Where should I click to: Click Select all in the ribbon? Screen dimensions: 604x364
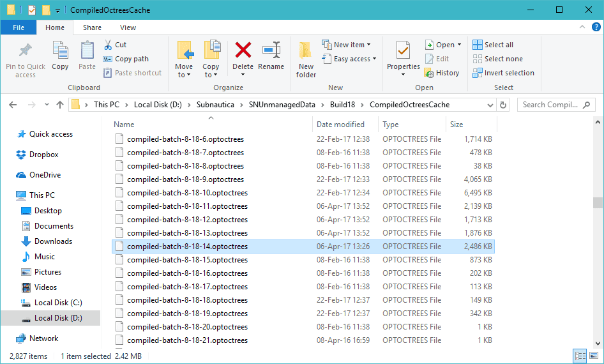pyautogui.click(x=493, y=45)
